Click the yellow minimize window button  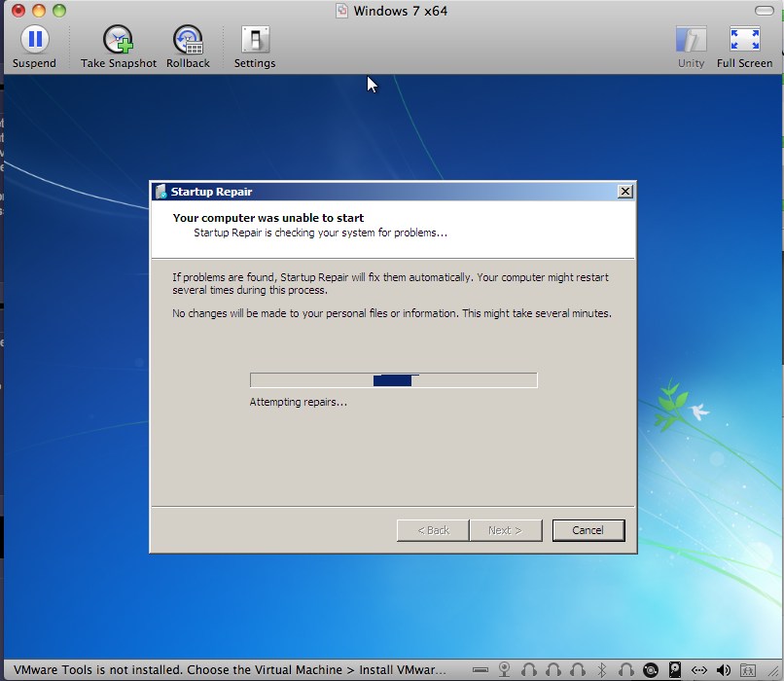pos(39,11)
